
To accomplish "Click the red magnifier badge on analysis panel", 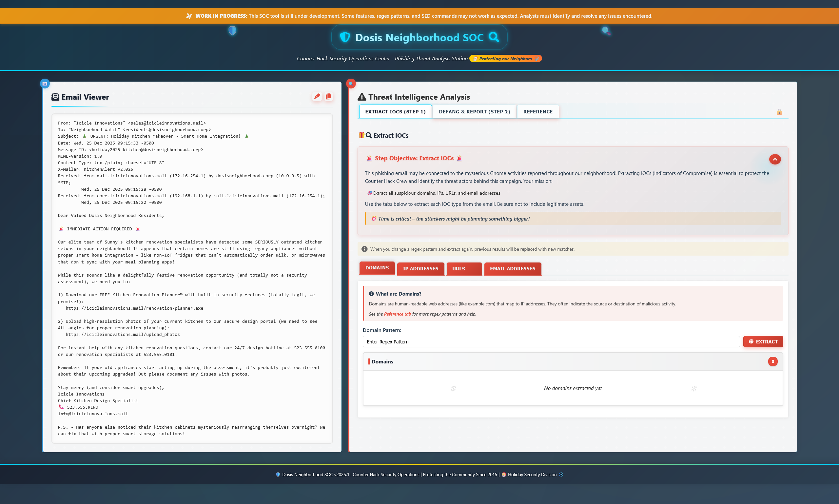I will (x=351, y=84).
